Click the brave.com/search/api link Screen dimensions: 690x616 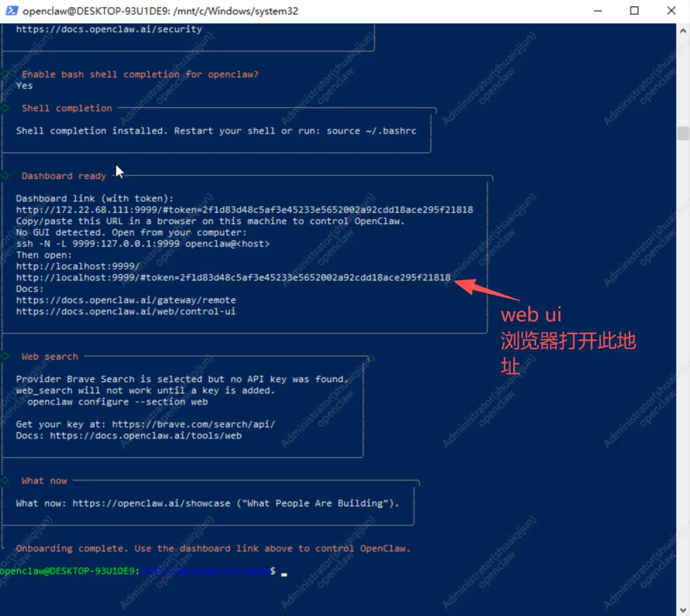pyautogui.click(x=194, y=424)
